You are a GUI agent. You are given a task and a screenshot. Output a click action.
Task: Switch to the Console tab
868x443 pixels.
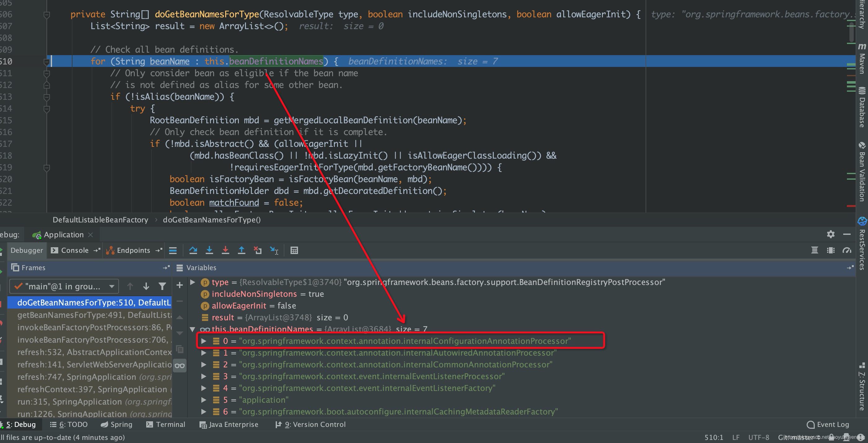coord(75,250)
